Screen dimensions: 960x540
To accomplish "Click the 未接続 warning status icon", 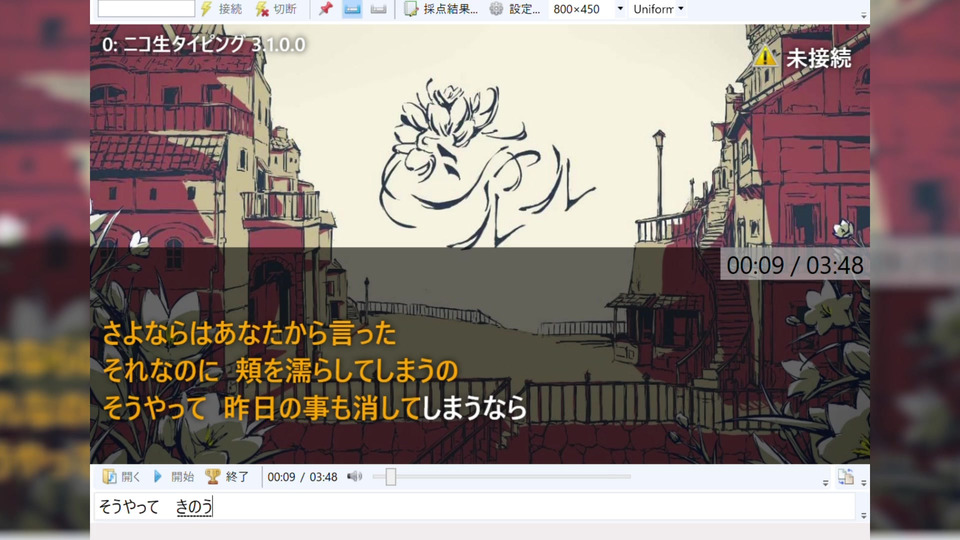I will (765, 58).
